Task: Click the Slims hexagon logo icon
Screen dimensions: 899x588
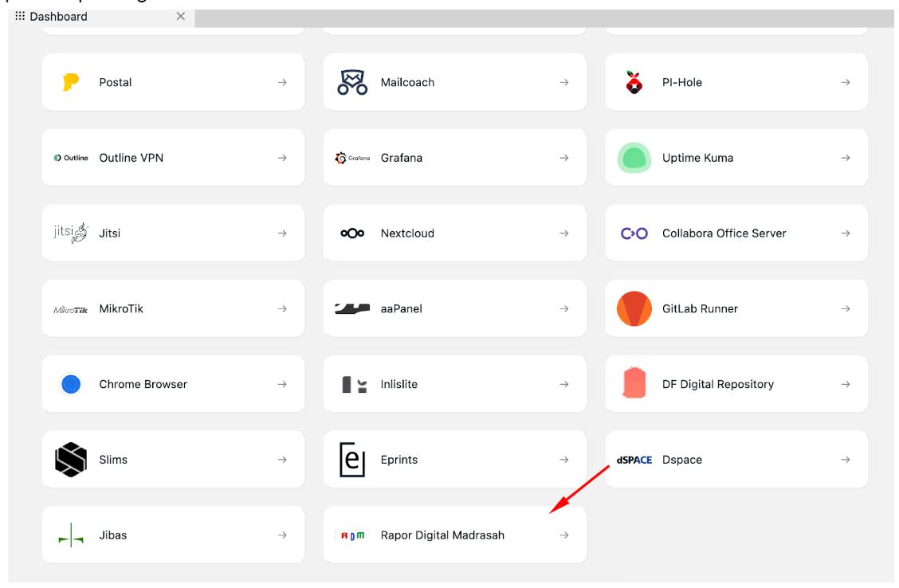Action: 71,460
